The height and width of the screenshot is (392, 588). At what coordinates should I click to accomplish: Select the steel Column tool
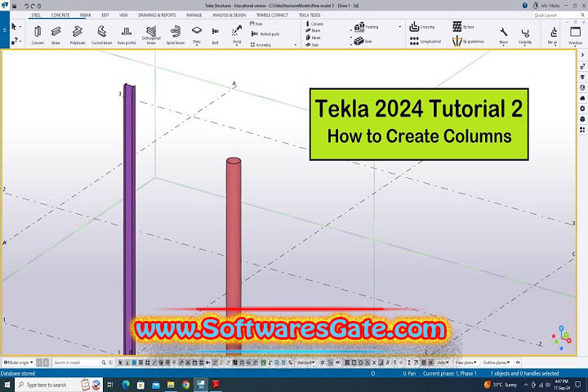pos(38,34)
